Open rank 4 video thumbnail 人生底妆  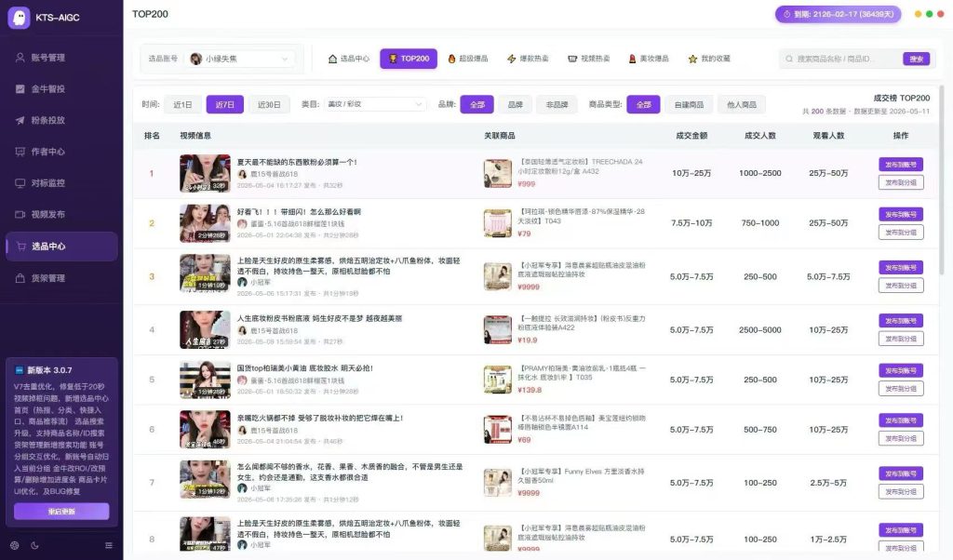205,330
